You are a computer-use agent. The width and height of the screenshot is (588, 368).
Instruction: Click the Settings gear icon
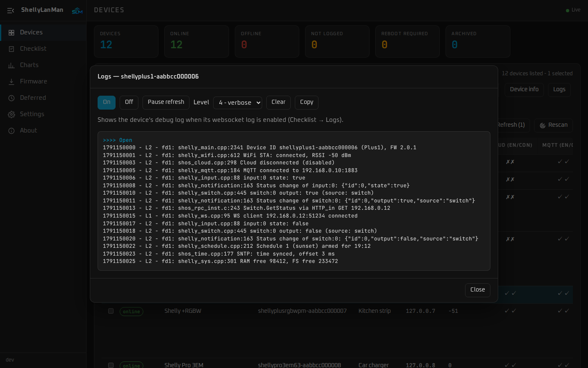point(11,114)
